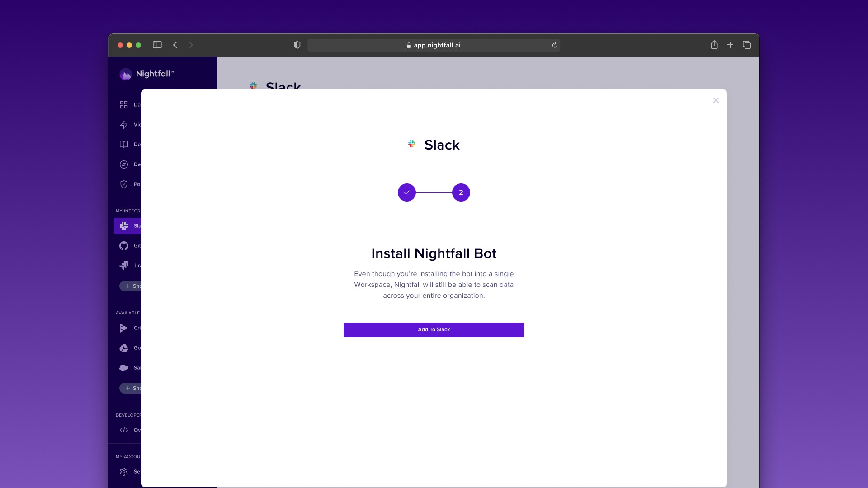Select the Salesforce cloud icon

point(124,368)
